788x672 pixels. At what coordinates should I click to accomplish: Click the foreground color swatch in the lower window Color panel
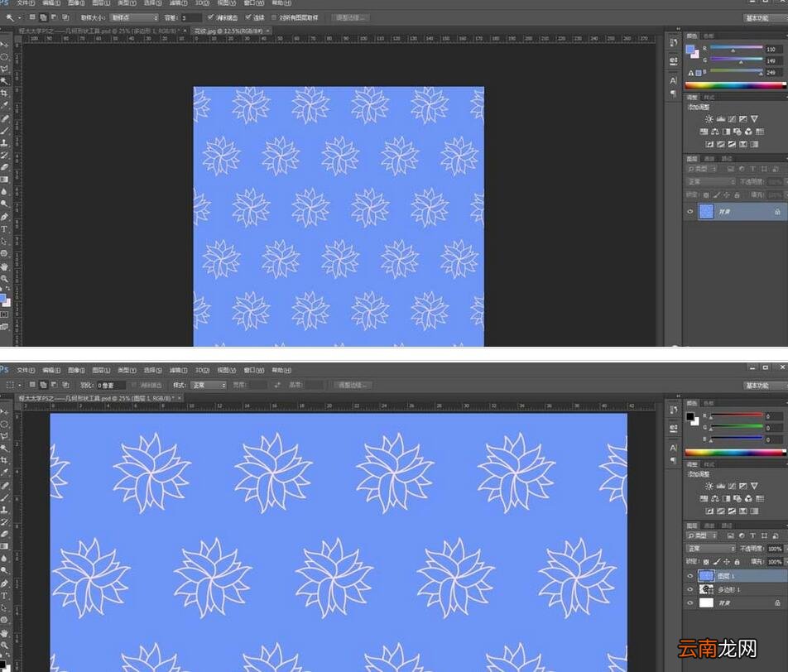tap(690, 416)
